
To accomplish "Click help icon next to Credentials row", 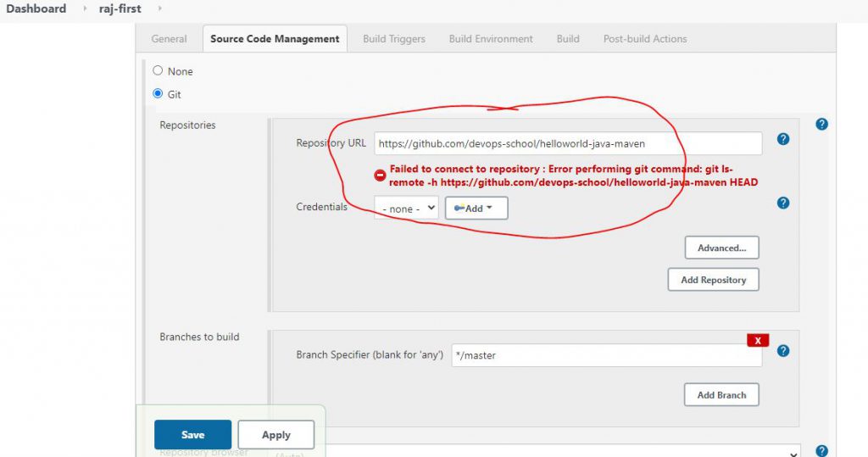I will pos(782,203).
